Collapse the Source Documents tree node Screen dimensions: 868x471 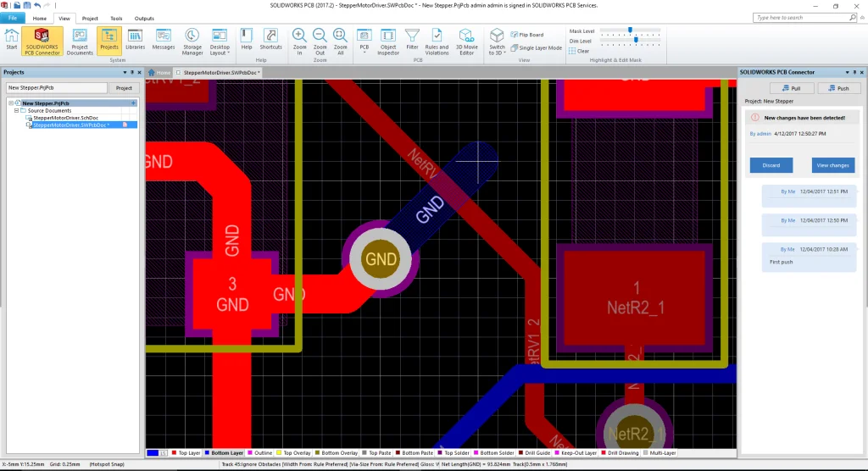(15, 110)
